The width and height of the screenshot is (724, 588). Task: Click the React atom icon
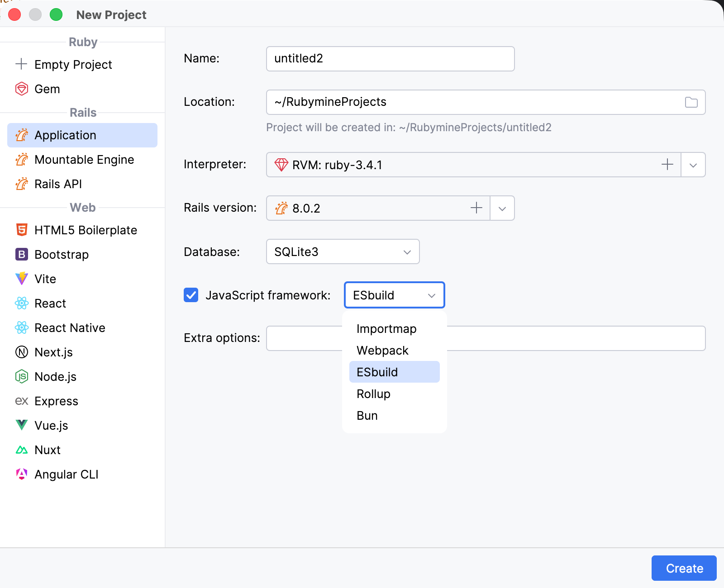(x=22, y=303)
